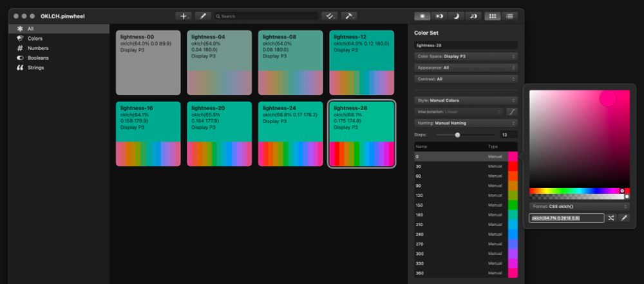Image resolution: width=644 pixels, height=284 pixels.
Task: Click the Type column header
Action: 493,147
